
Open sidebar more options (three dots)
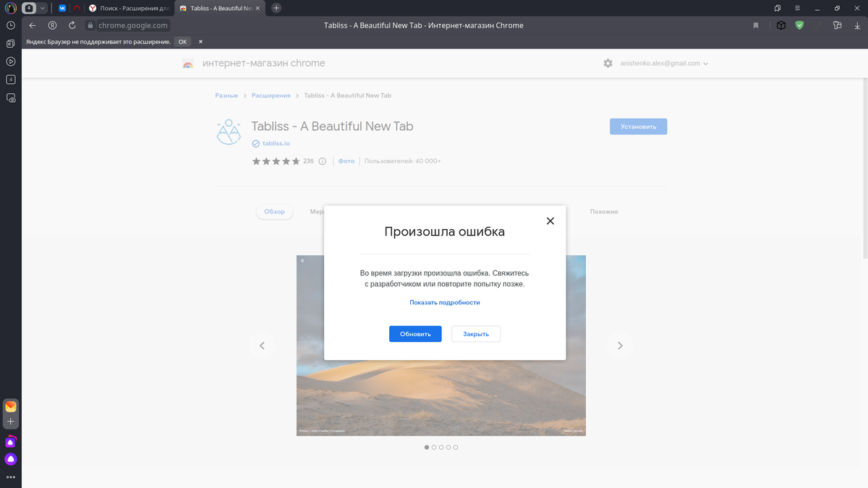tap(10, 477)
